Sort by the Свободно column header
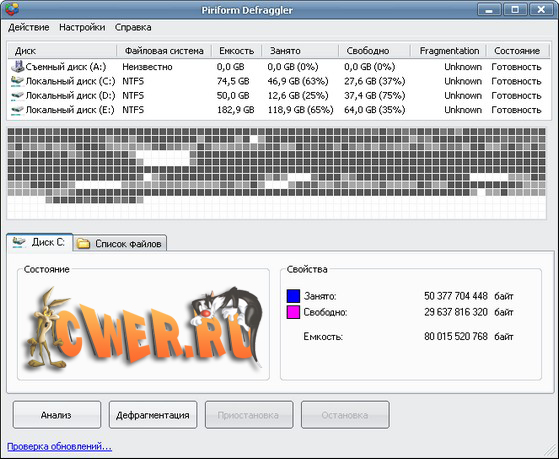This screenshot has width=559, height=459. point(374,51)
